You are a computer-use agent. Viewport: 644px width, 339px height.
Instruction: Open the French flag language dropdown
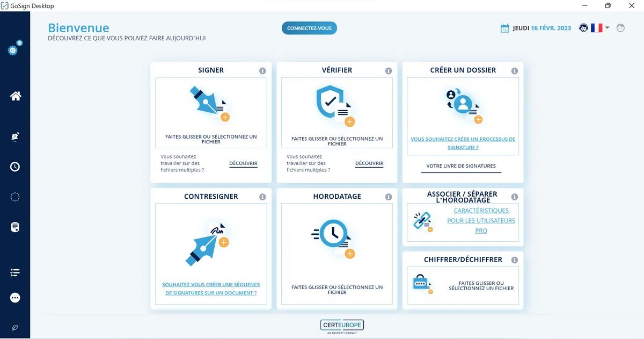tap(600, 28)
